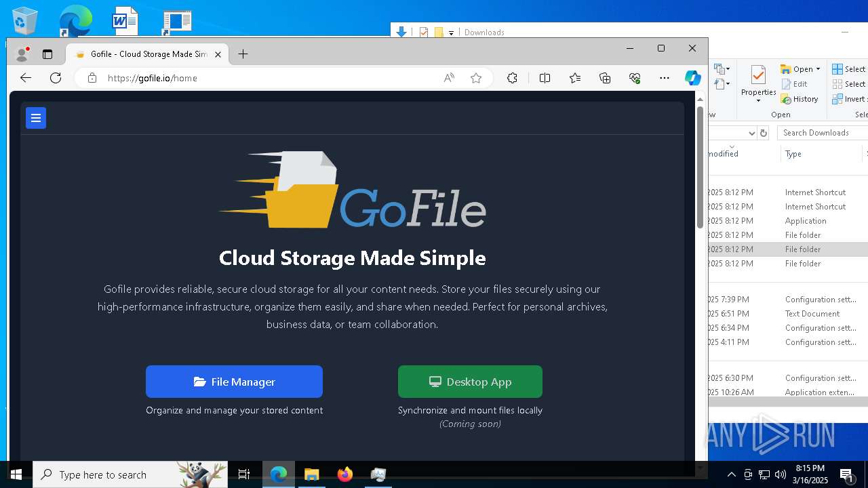
Task: Click the GoFile logo image
Action: pos(353,190)
